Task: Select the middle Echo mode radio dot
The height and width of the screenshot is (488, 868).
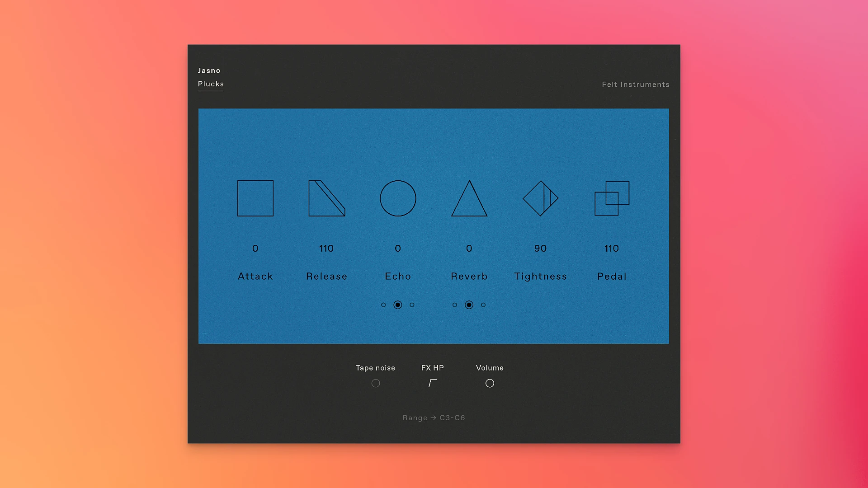Action: pyautogui.click(x=398, y=305)
